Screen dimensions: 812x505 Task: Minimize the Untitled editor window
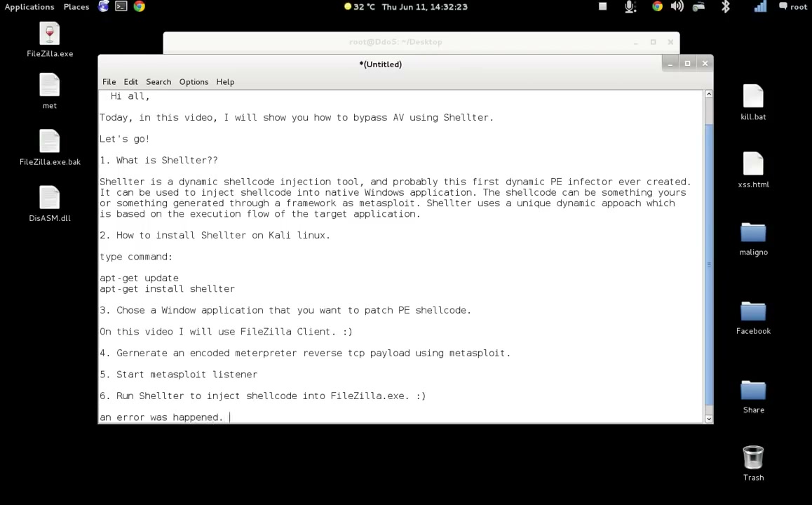pos(670,63)
